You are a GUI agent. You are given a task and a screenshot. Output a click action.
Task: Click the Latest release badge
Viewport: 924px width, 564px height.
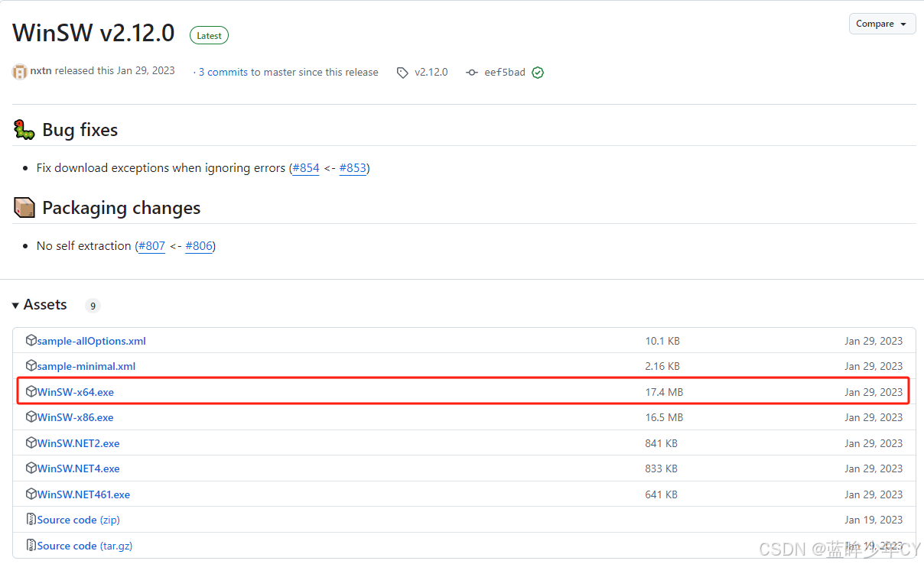(x=209, y=35)
